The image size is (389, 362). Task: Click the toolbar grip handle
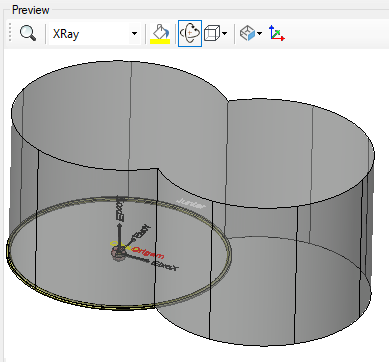10,33
